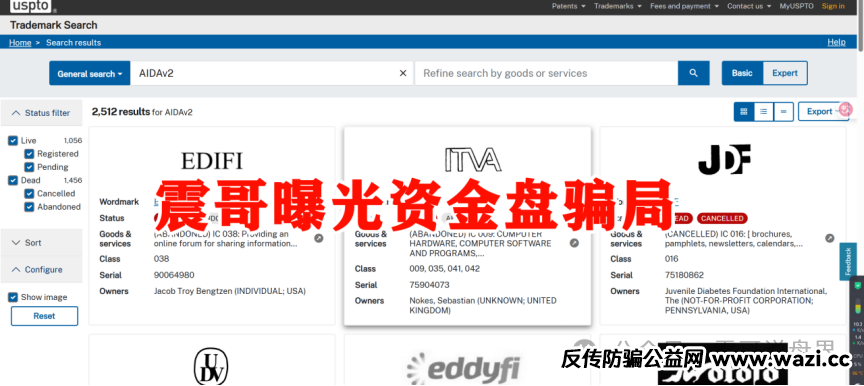The width and height of the screenshot is (864, 386).
Task: Expand goods and services for ITVA card
Action: pyautogui.click(x=574, y=243)
